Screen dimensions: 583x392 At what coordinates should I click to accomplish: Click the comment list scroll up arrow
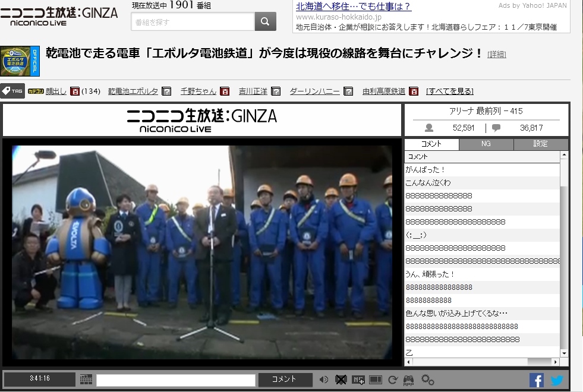pyautogui.click(x=564, y=155)
